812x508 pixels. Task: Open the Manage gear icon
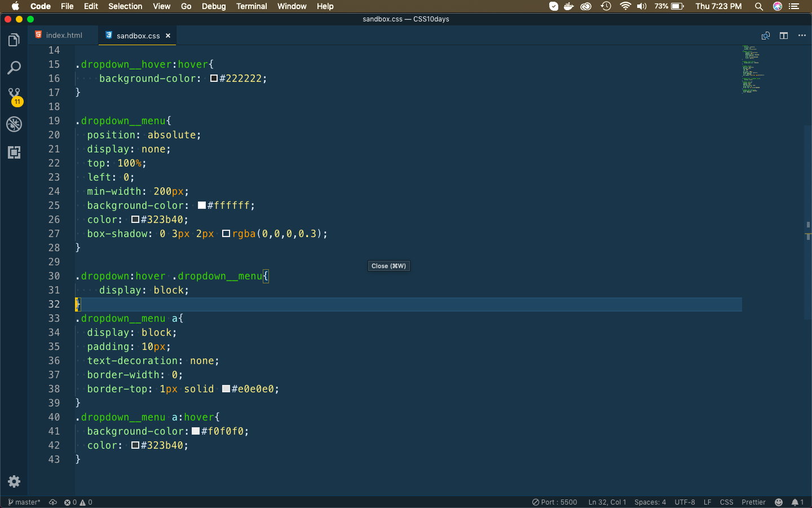14,481
